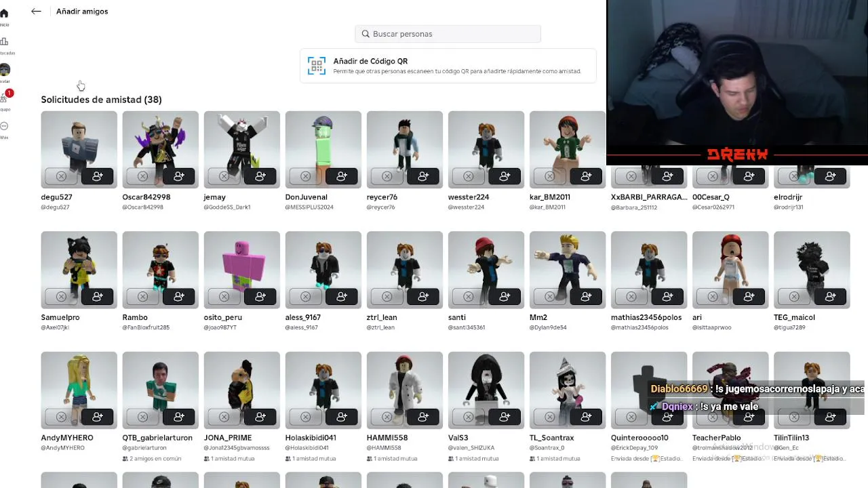
Task: Accept friend request from santi
Action: click(505, 296)
